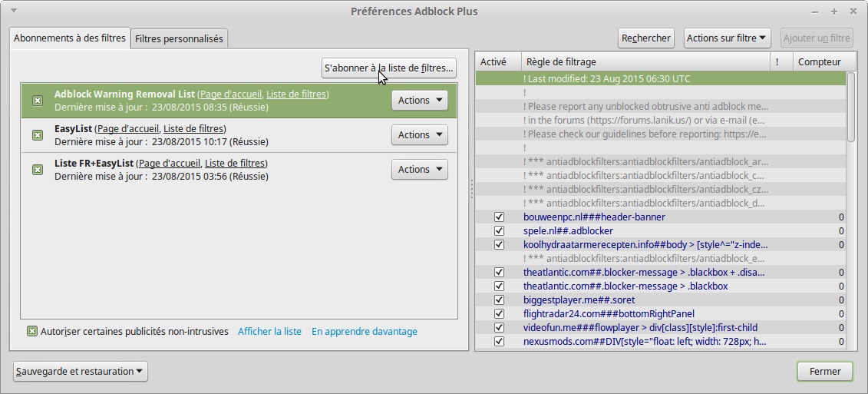Screen dimensions: 868x394
Task: Open Actions sur filtre dropdown
Action: click(x=728, y=38)
